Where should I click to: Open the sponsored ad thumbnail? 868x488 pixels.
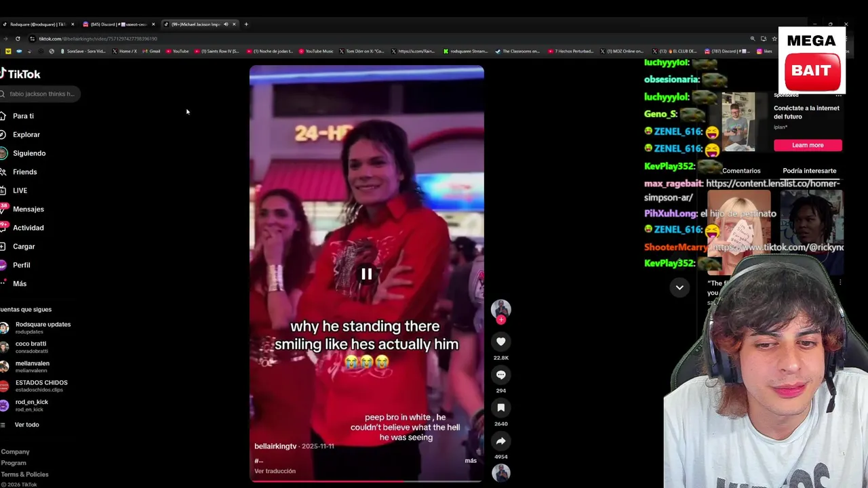738,122
